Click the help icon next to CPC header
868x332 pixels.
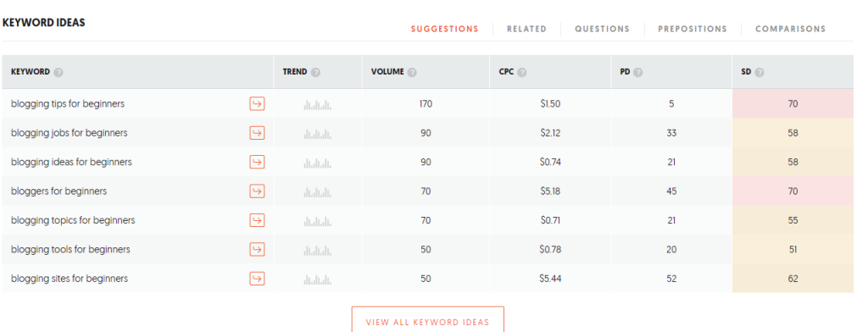pos(522,73)
